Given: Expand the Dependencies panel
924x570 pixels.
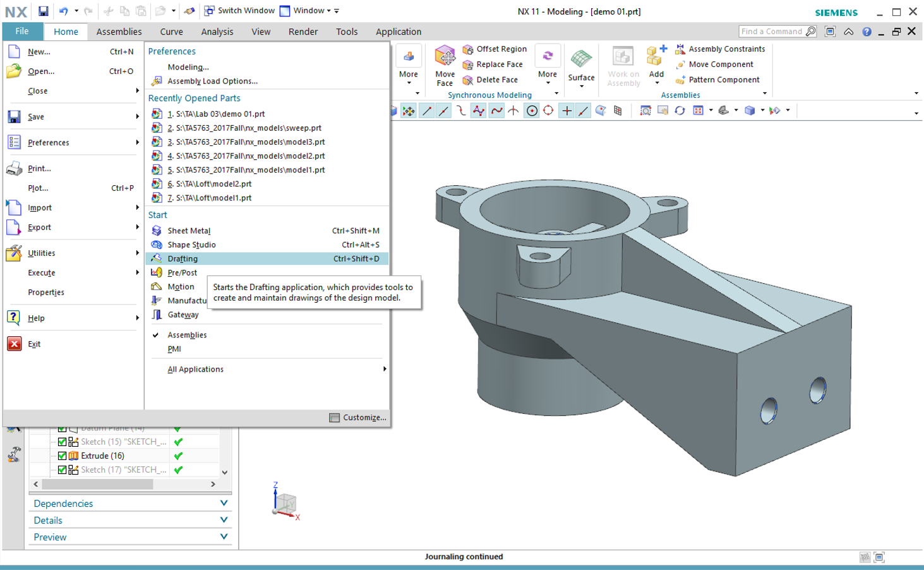Looking at the screenshot, I should coord(129,504).
